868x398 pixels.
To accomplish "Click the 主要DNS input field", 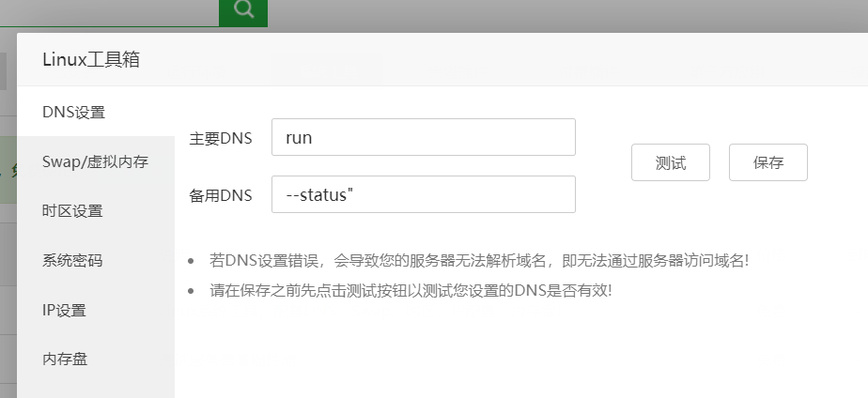I will click(x=424, y=137).
